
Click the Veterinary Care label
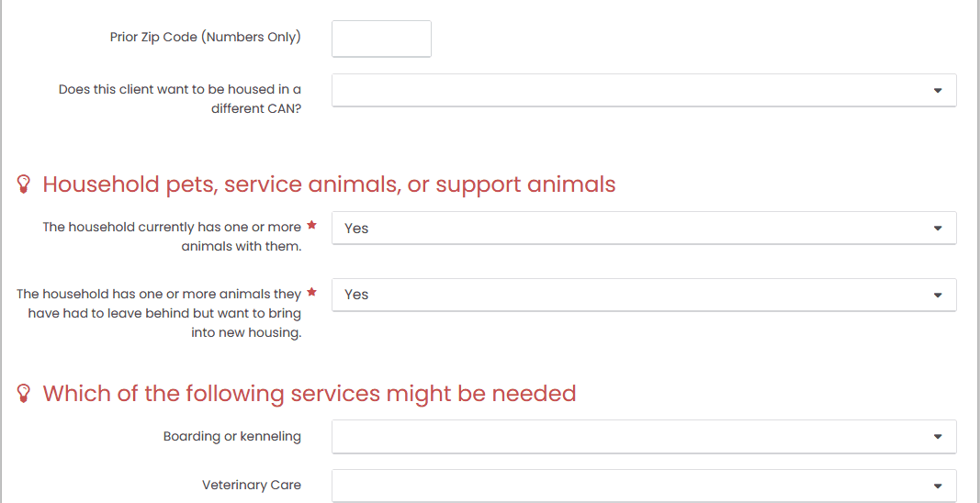pyautogui.click(x=251, y=486)
